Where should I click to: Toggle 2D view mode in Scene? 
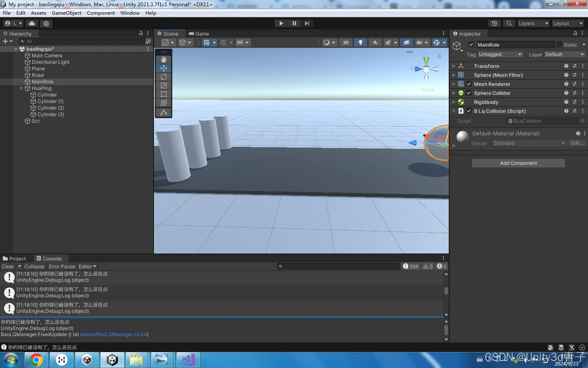[346, 43]
